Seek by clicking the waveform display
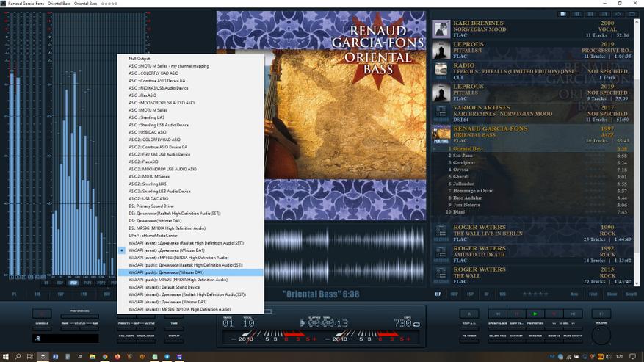Viewport: 644px width, 362px height. pos(344,255)
